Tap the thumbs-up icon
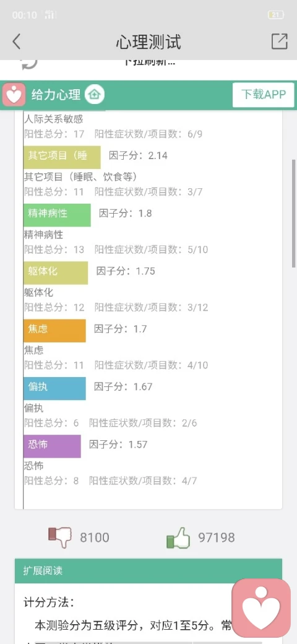This screenshot has width=297, height=644. tap(178, 537)
